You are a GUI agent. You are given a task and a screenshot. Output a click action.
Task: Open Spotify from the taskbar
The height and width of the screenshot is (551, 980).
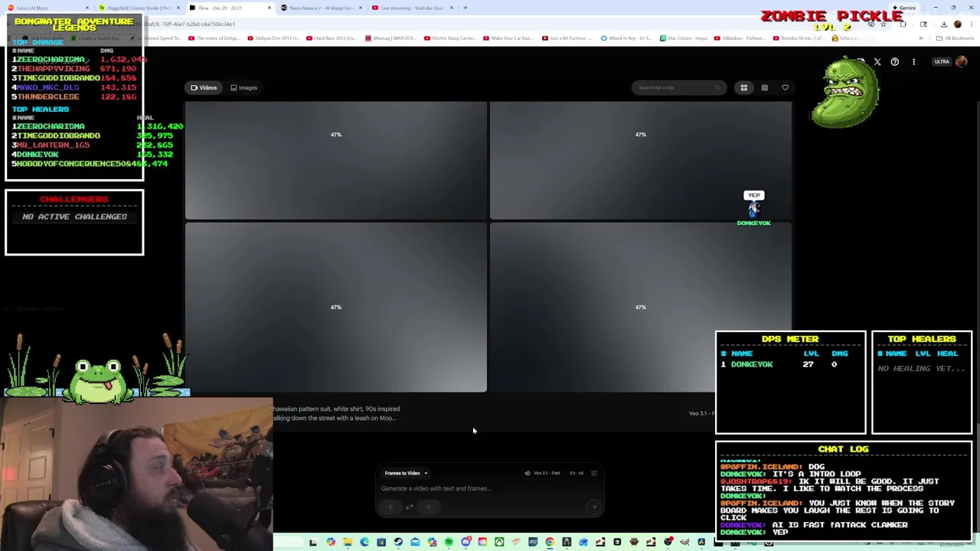[449, 542]
